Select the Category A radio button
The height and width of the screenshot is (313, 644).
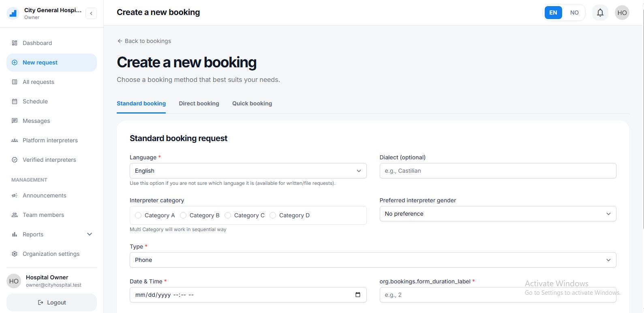click(x=138, y=215)
